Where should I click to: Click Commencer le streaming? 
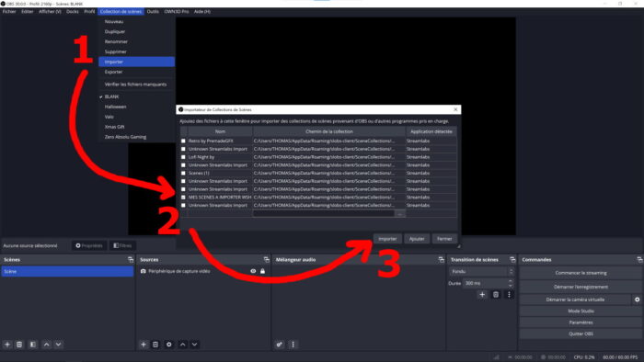(581, 273)
